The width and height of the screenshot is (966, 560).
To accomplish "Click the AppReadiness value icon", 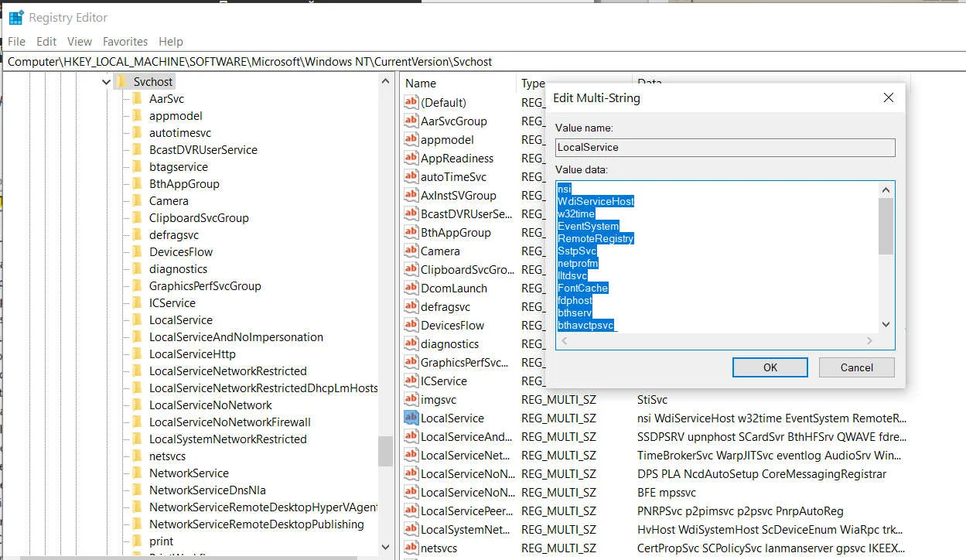I will tap(411, 158).
